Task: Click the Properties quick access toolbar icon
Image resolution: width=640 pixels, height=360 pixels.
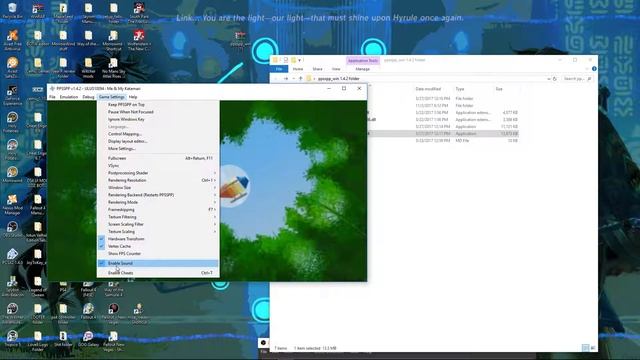Action: click(x=286, y=60)
